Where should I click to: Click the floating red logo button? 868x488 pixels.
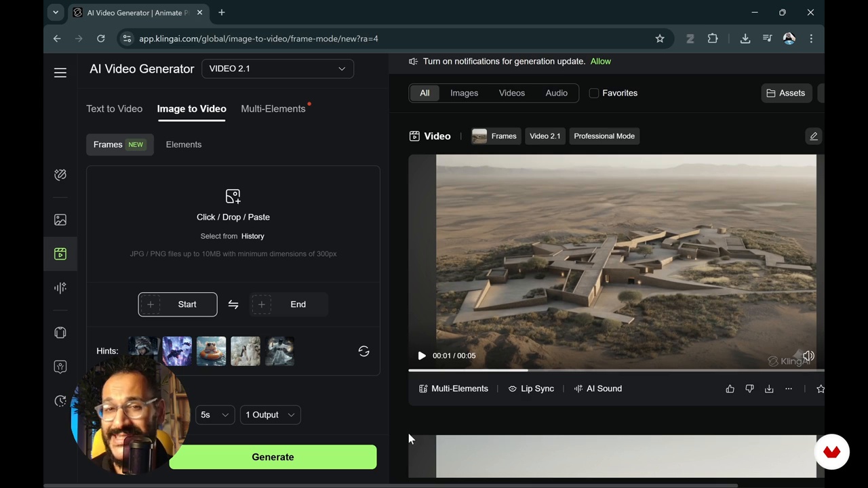[832, 452]
